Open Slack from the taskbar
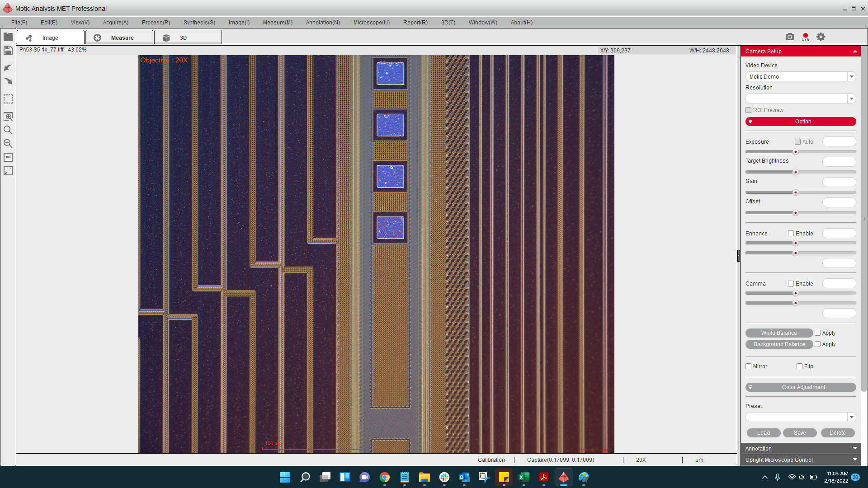This screenshot has width=868, height=488. 444,477
